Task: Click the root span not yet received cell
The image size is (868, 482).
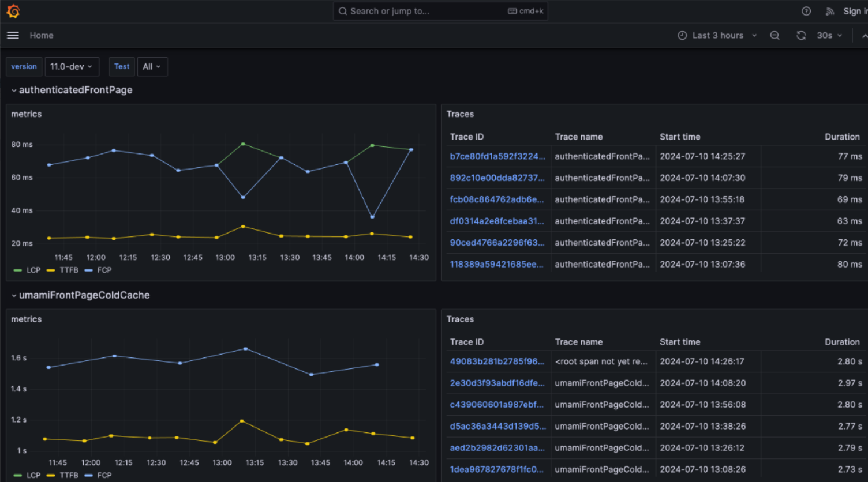Action: pos(601,361)
